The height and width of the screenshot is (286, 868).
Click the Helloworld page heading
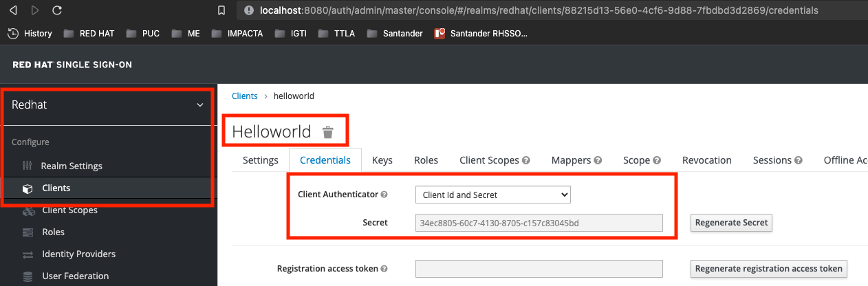[x=272, y=132]
